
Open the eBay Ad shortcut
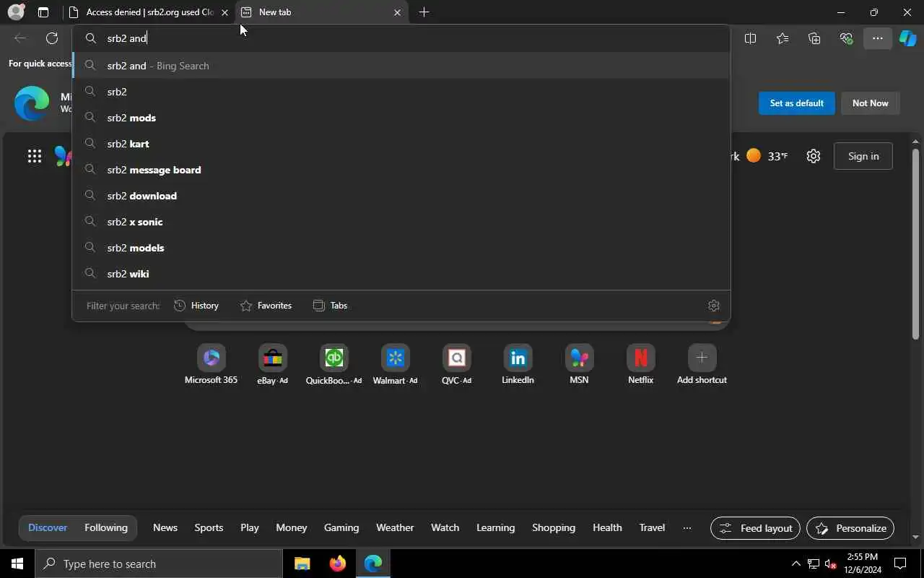pos(272,364)
